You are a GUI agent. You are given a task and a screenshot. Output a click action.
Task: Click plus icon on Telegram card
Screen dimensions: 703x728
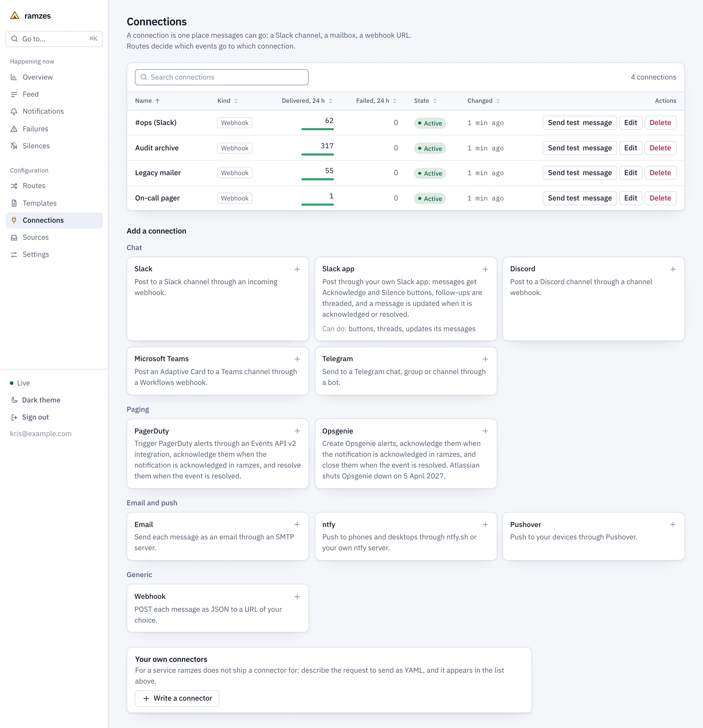(485, 359)
